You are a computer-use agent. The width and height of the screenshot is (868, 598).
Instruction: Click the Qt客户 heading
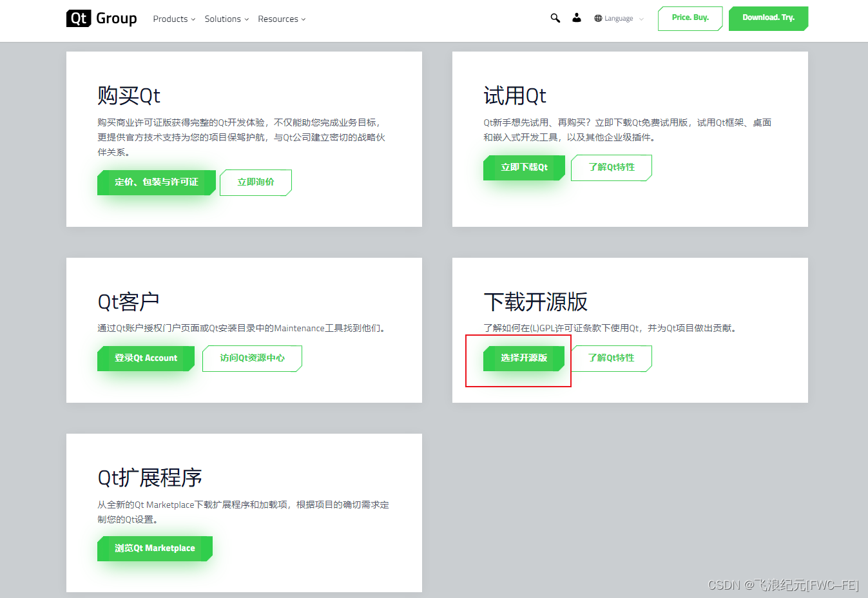click(x=128, y=302)
